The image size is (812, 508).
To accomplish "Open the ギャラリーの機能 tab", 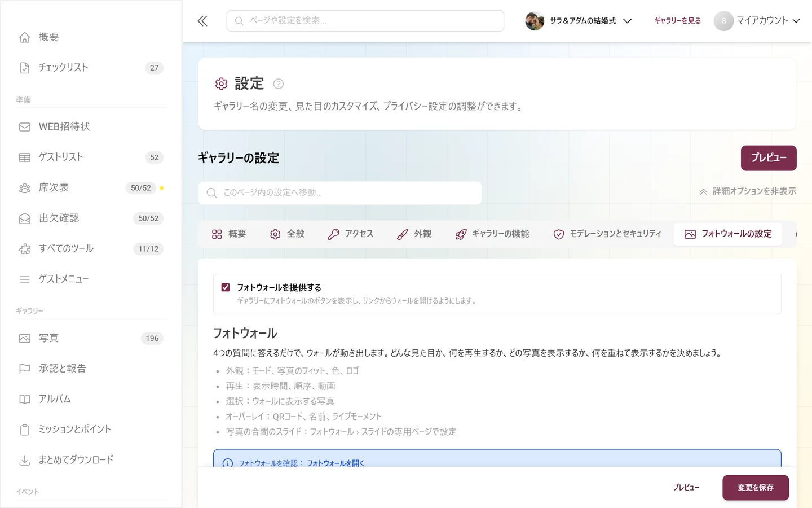I will click(492, 234).
